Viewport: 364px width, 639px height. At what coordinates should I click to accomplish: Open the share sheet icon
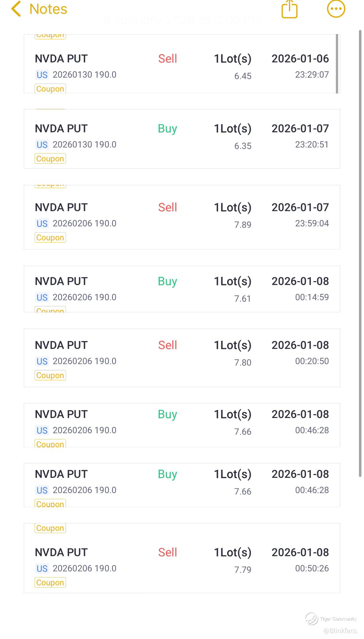tap(290, 9)
